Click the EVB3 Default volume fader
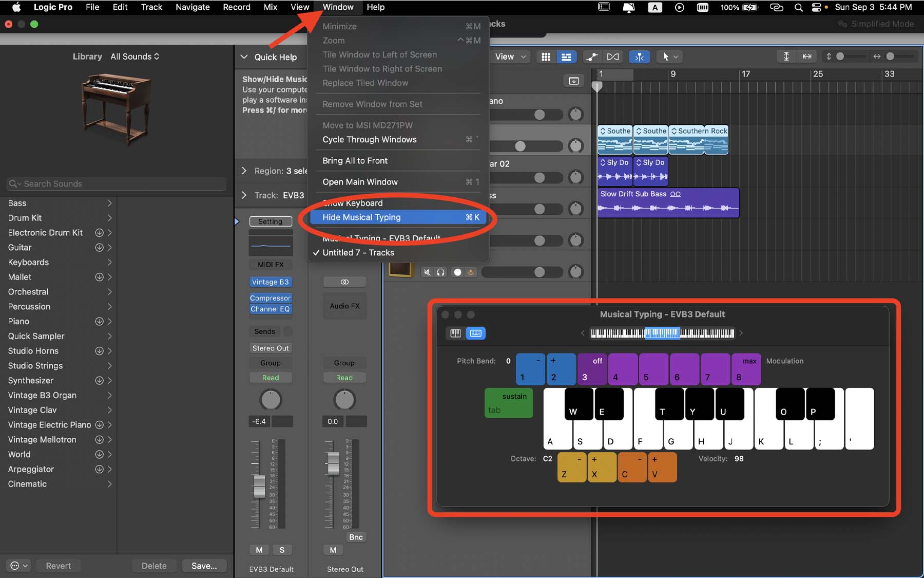The image size is (924, 578). (x=259, y=486)
